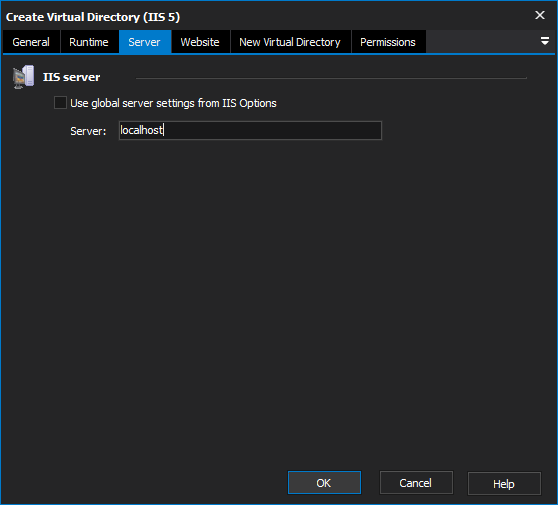Click the Create Virtual Directory title bar text

(x=93, y=17)
